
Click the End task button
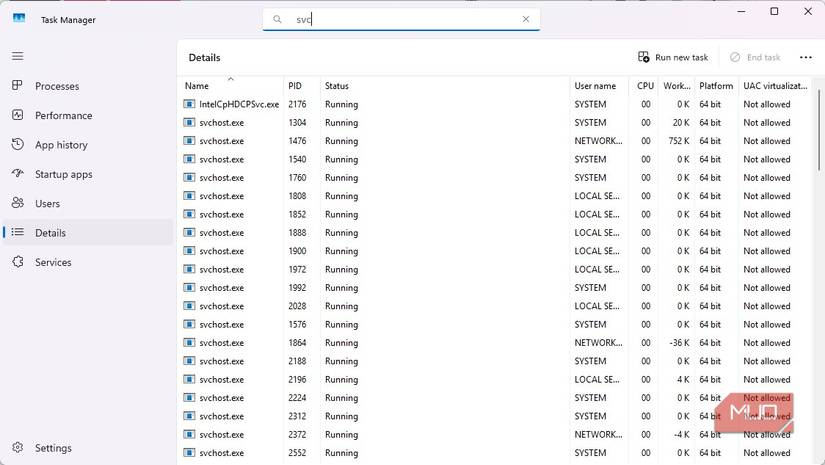point(755,57)
